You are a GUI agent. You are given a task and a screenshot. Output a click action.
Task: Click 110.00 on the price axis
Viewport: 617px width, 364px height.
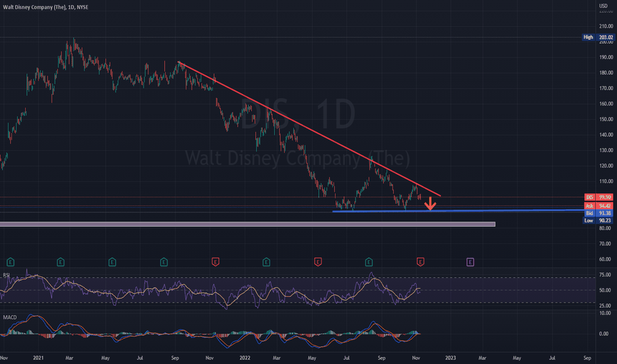click(x=606, y=181)
